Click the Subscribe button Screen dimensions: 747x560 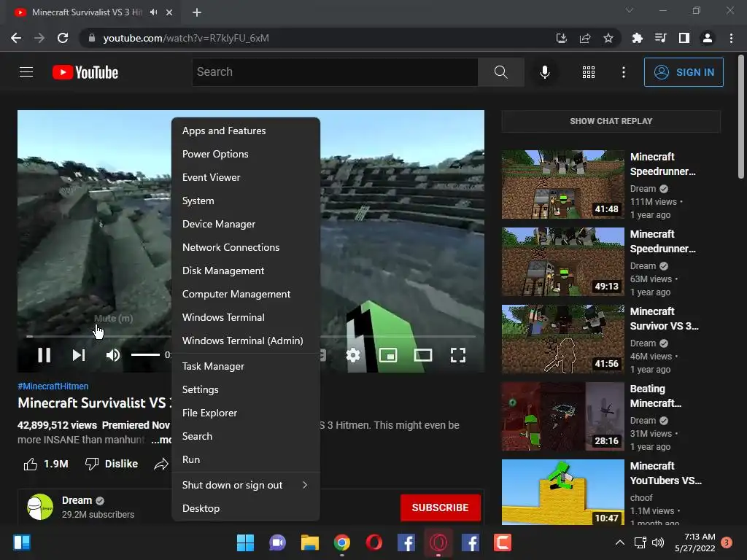point(440,507)
